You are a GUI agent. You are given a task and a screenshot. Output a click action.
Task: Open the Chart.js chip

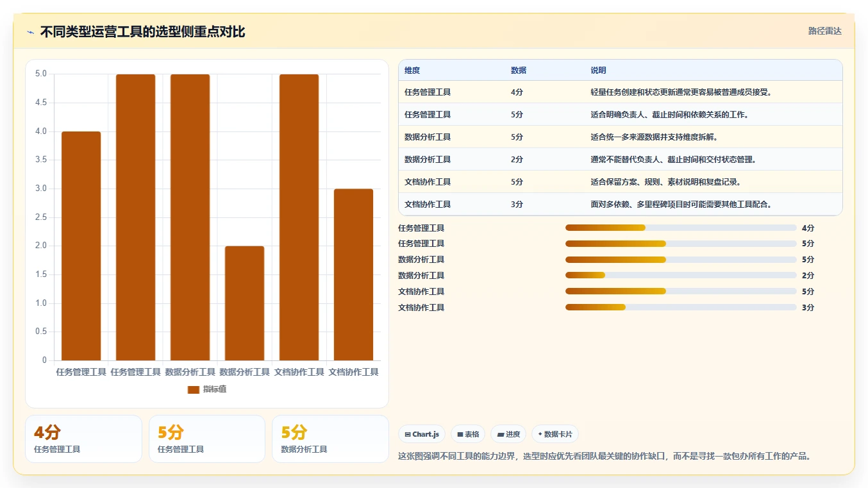422,434
